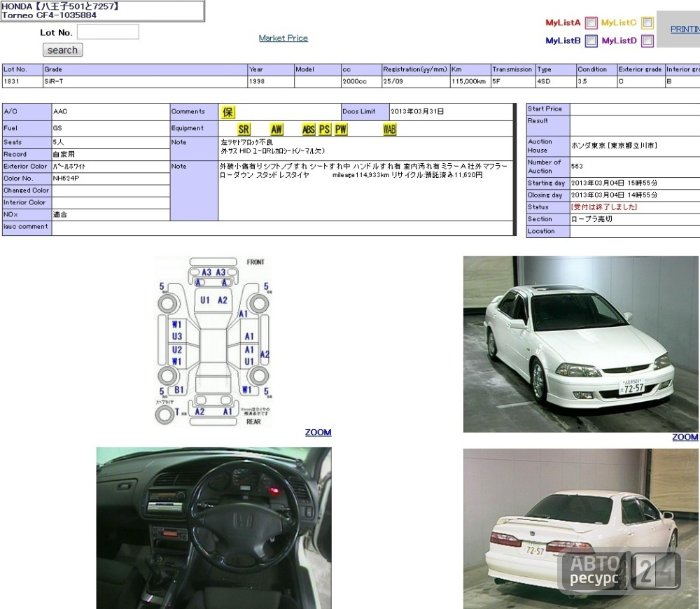
Task: Tick the MyListD checkbox
Action: 647,41
